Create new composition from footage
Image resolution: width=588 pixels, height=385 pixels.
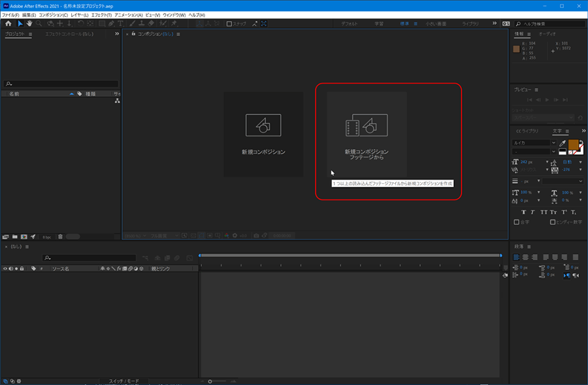click(x=367, y=134)
